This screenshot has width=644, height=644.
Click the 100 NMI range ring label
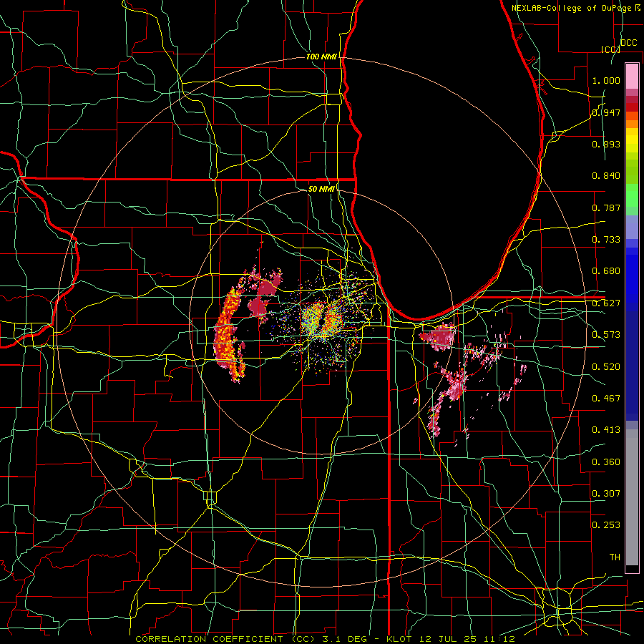pyautogui.click(x=321, y=57)
